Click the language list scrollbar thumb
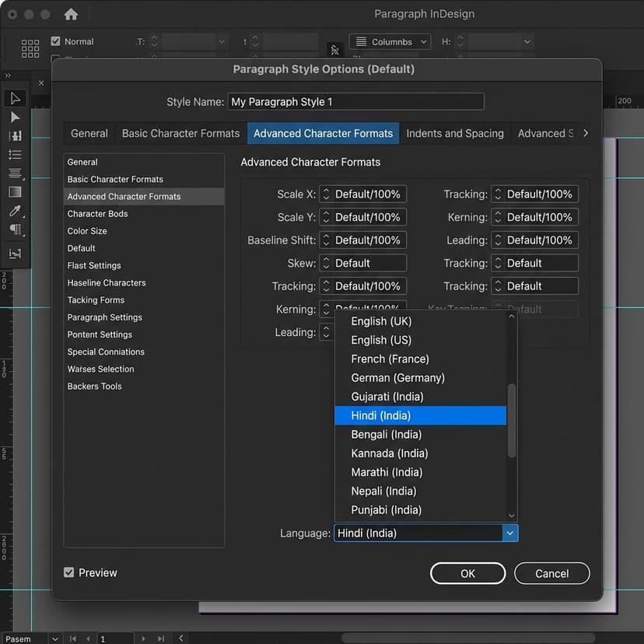This screenshot has width=644, height=644. [511, 420]
